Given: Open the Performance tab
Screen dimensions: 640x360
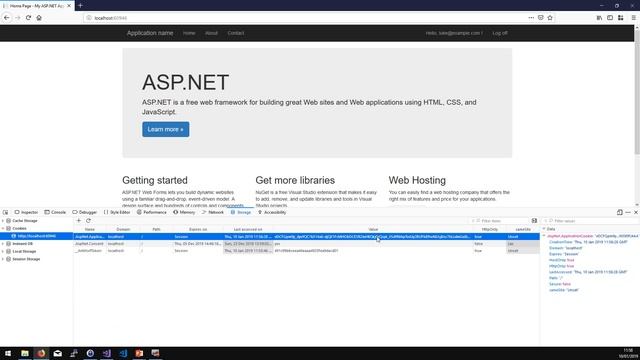Looking at the screenshot, I should 152,212.
